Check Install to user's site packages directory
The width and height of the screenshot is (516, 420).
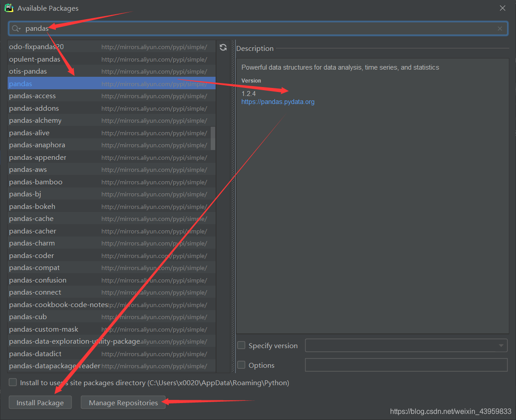[12, 382]
